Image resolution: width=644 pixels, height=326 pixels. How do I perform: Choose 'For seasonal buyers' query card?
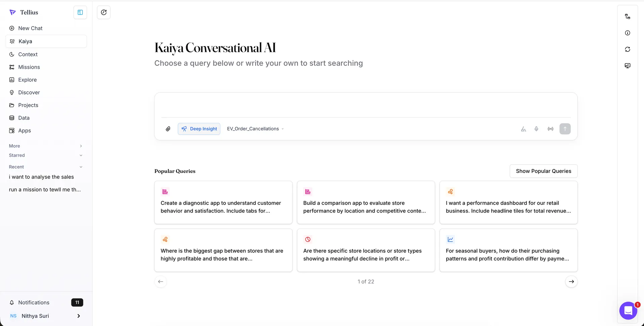(x=508, y=250)
